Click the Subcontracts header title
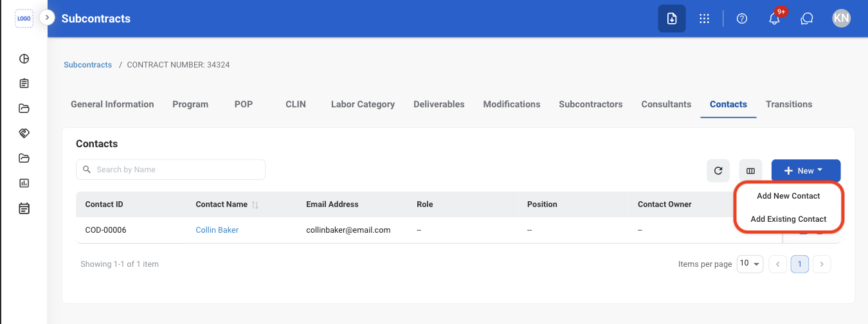Screen dimensions: 868x324 coord(96,19)
